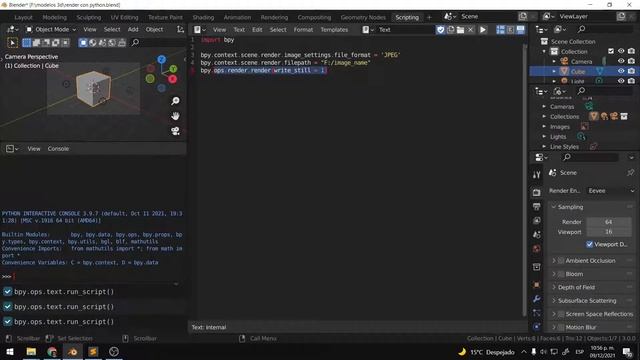The width and height of the screenshot is (640, 360).
Task: Open the Modifier wrench properties tab
Action: pyautogui.click(x=537, y=299)
